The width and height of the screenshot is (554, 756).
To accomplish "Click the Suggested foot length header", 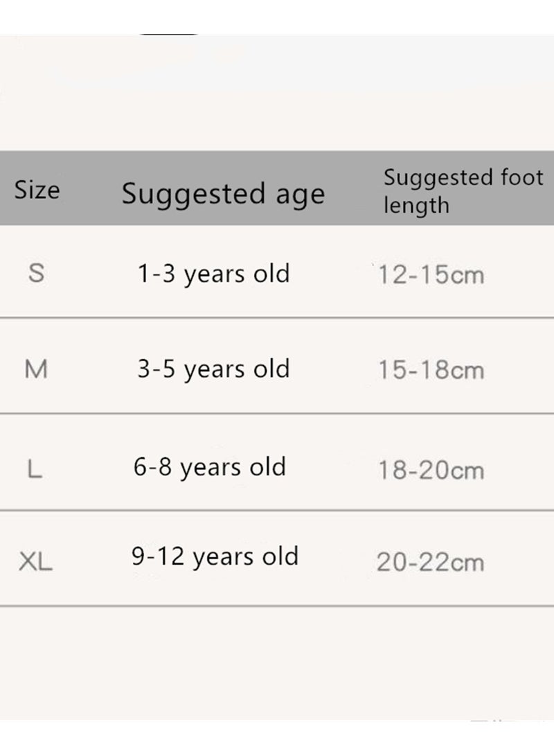I will click(x=463, y=191).
